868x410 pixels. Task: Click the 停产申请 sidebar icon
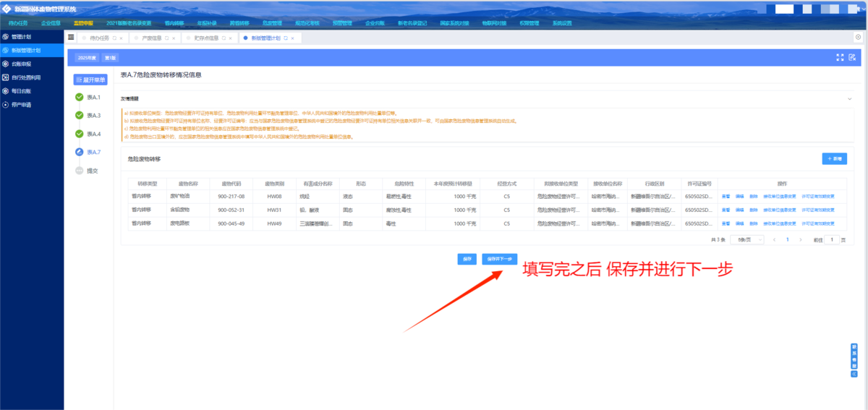(6, 104)
